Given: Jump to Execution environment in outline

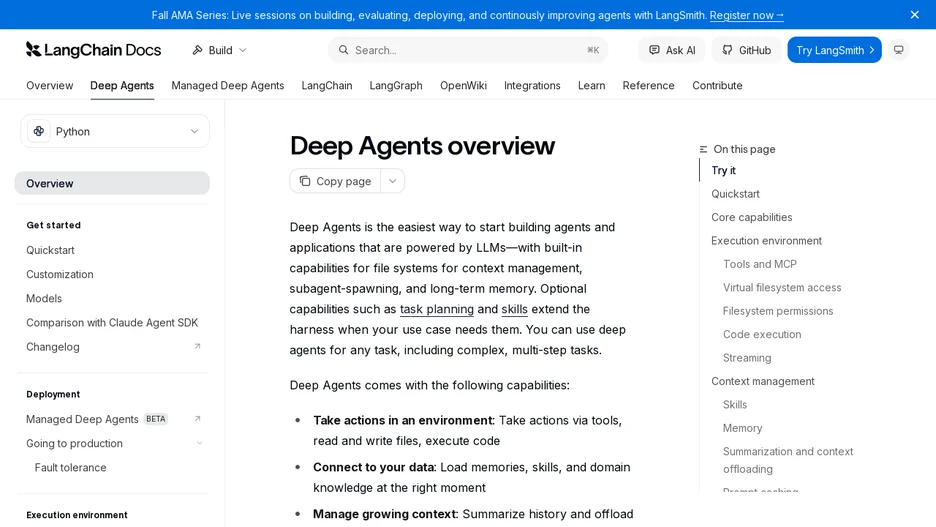Looking at the screenshot, I should 766,241.
